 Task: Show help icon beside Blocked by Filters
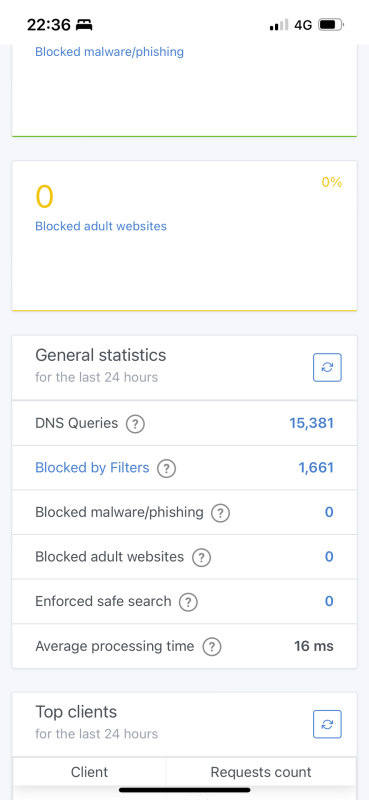point(166,468)
